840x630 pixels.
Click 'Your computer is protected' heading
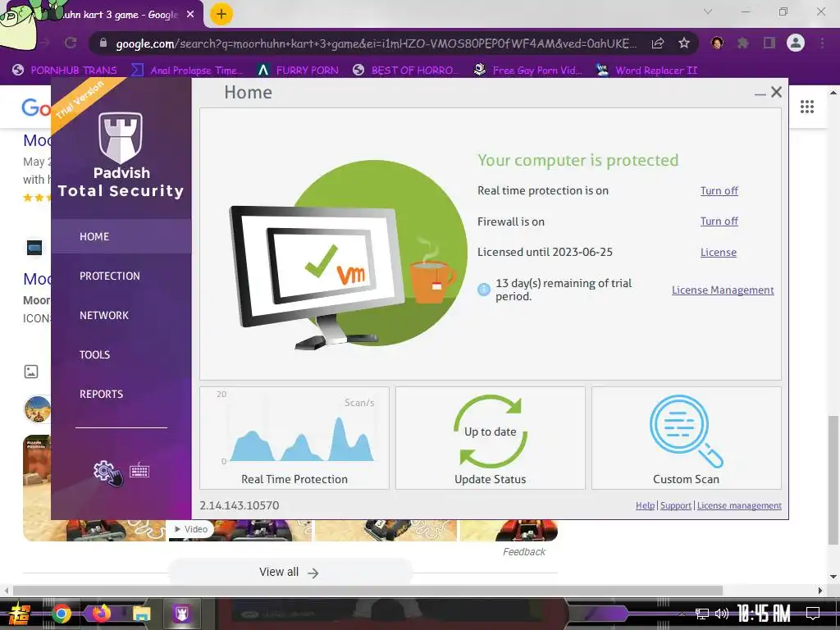coord(578,160)
